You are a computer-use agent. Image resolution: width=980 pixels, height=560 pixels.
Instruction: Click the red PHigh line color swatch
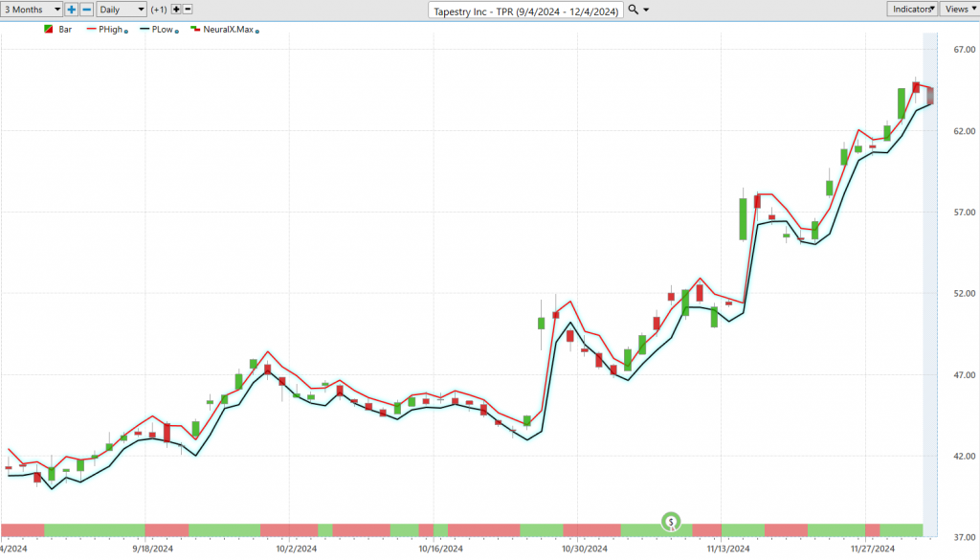pyautogui.click(x=91, y=29)
